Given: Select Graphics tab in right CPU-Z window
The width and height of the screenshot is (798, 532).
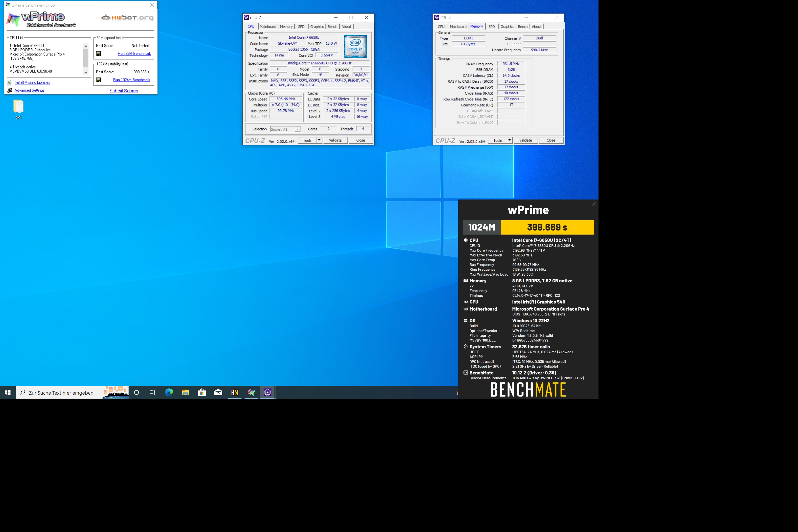Looking at the screenshot, I should pyautogui.click(x=507, y=26).
